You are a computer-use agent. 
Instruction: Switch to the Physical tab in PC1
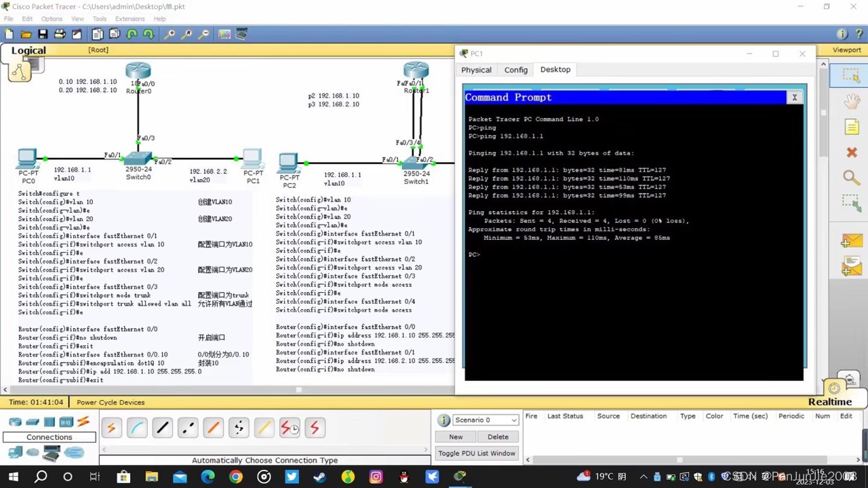476,70
